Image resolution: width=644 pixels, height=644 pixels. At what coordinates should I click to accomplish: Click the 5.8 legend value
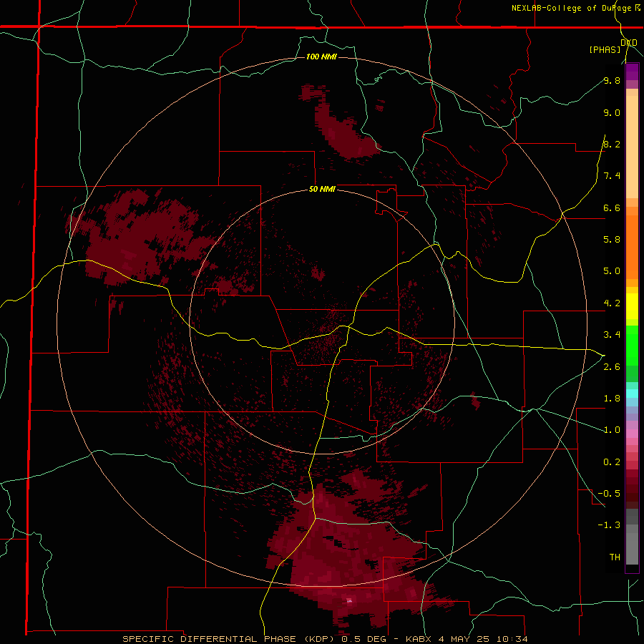[612, 239]
